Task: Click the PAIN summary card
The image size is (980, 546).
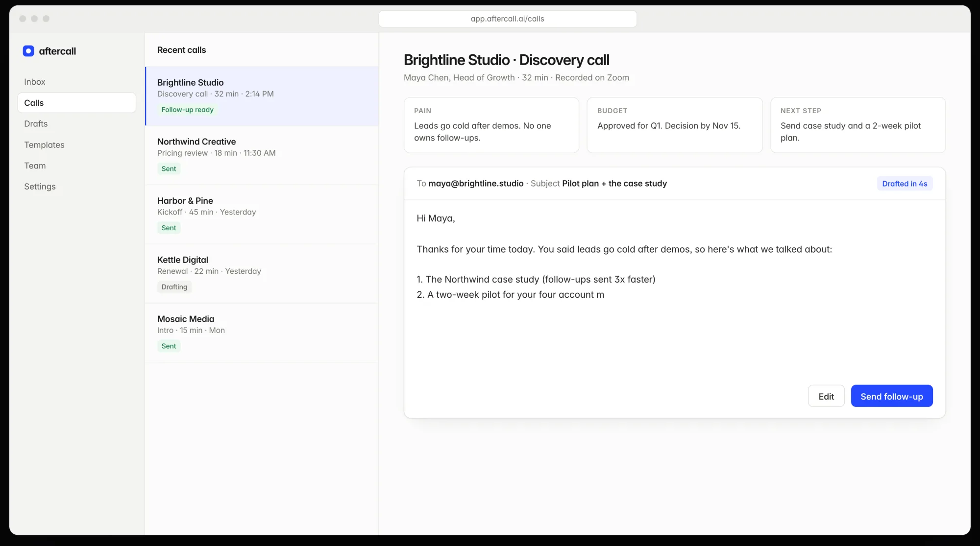Action: tap(491, 125)
